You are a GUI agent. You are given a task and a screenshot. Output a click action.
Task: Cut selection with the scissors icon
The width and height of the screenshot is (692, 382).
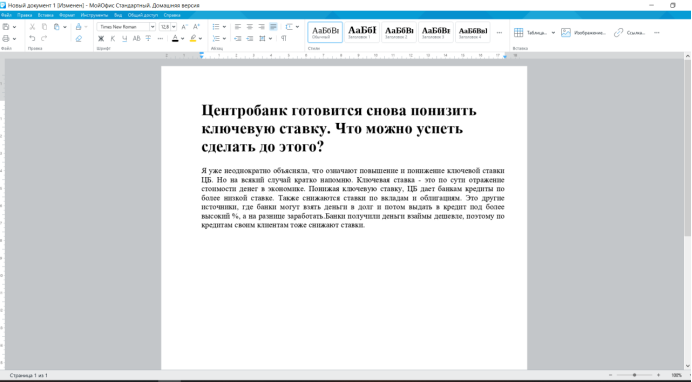pyautogui.click(x=32, y=27)
